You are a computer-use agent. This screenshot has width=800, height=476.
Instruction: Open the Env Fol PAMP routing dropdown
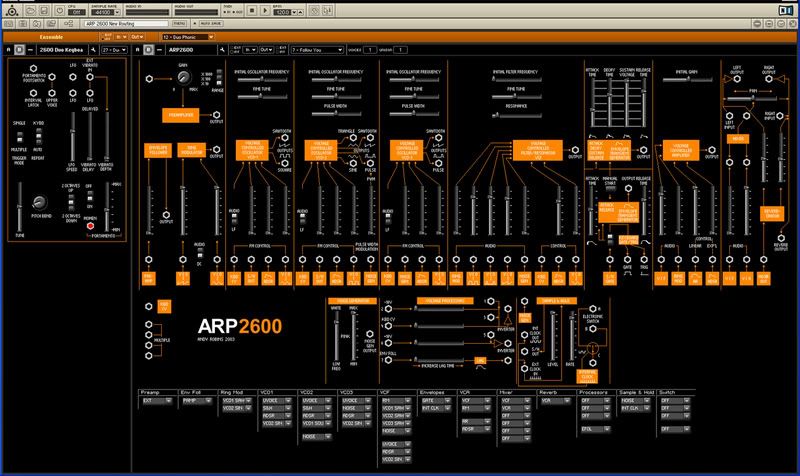[x=197, y=401]
